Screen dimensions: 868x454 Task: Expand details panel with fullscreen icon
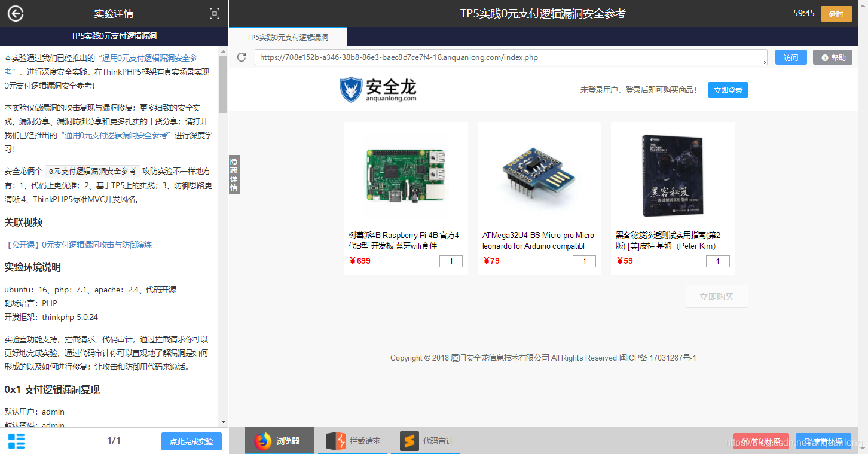215,13
